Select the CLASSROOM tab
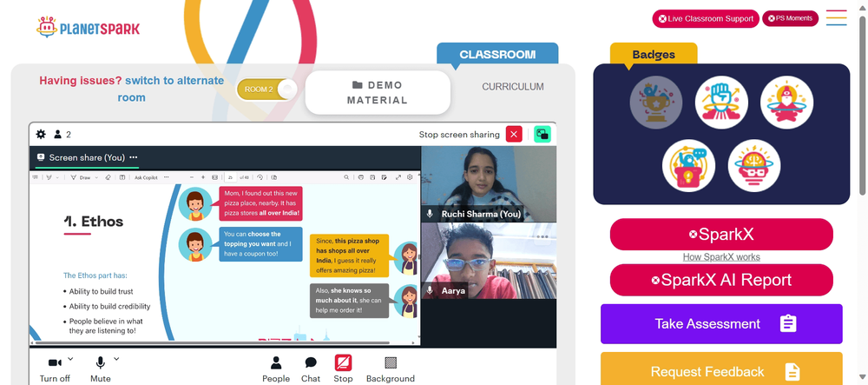 (x=497, y=54)
